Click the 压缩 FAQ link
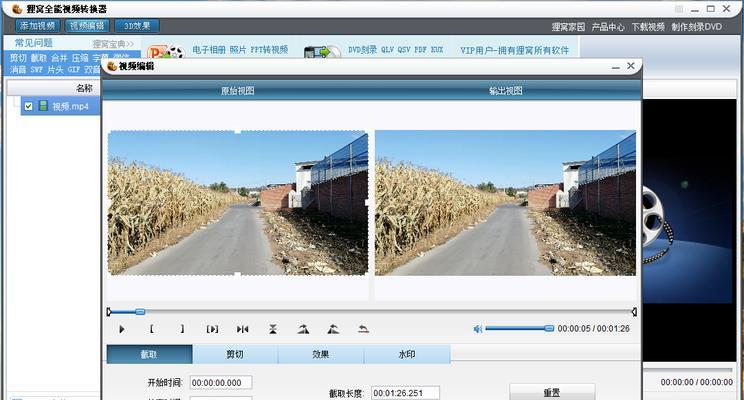Image resolution: width=744 pixels, height=400 pixels. tap(80, 58)
